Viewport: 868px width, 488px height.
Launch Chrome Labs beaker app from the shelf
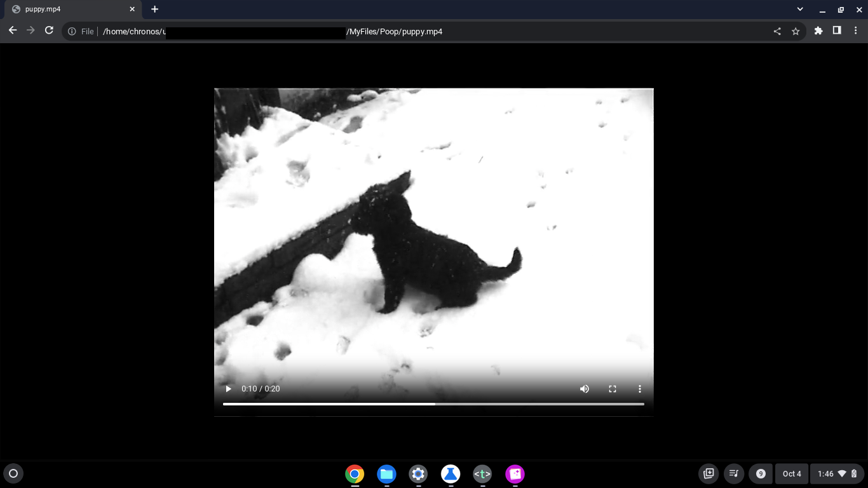point(451,473)
